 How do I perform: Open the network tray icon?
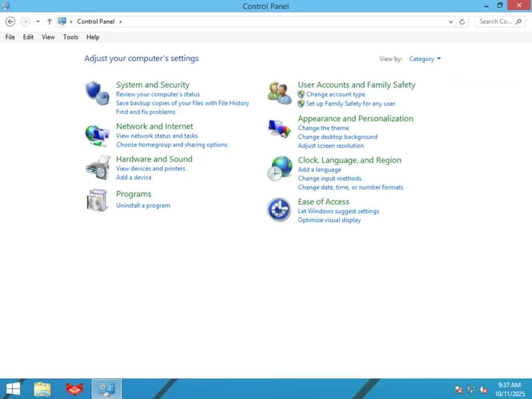click(471, 390)
